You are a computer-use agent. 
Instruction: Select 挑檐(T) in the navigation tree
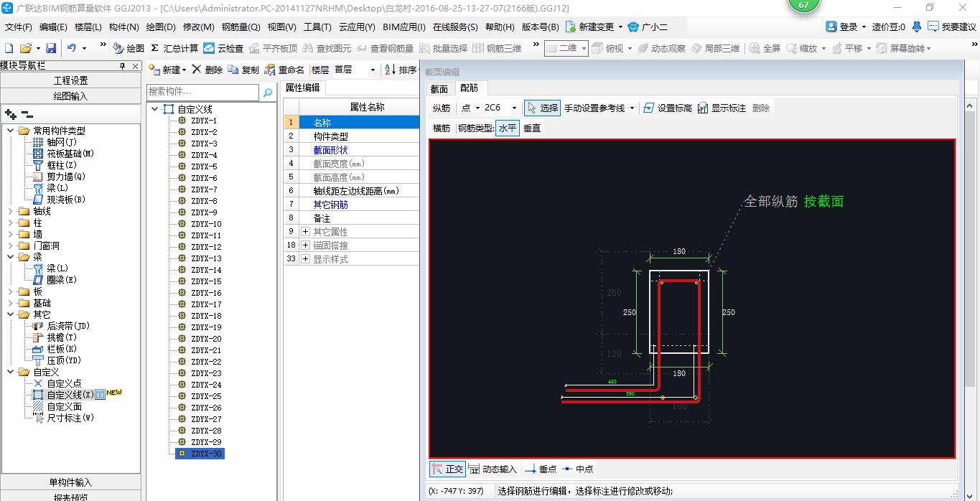[x=56, y=337]
